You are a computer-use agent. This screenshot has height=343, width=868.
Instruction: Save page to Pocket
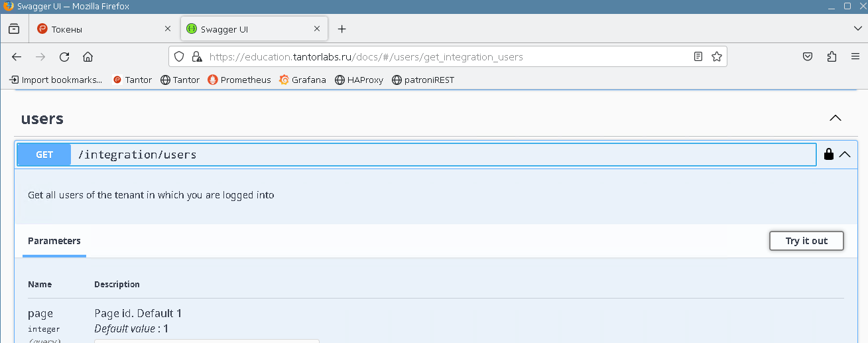(x=808, y=57)
